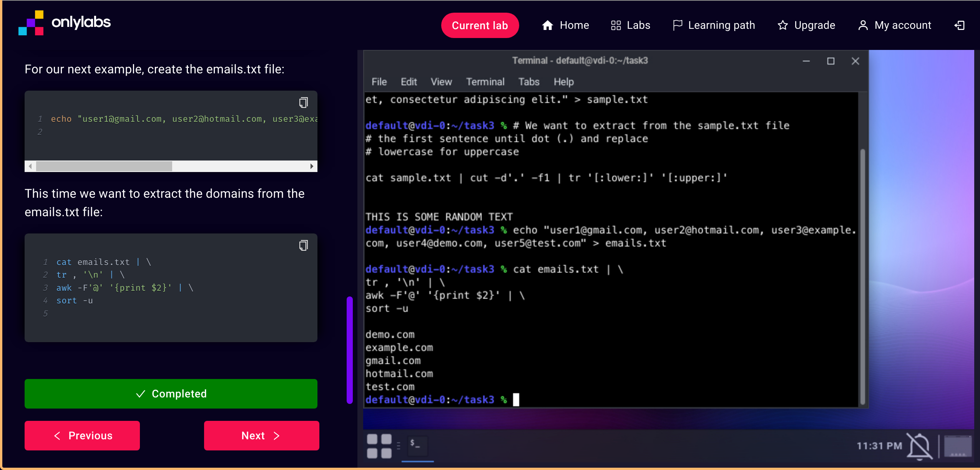Click 'THIS IS SOME RANDOM TEXT' output
Image resolution: width=980 pixels, height=470 pixels.
point(439,217)
